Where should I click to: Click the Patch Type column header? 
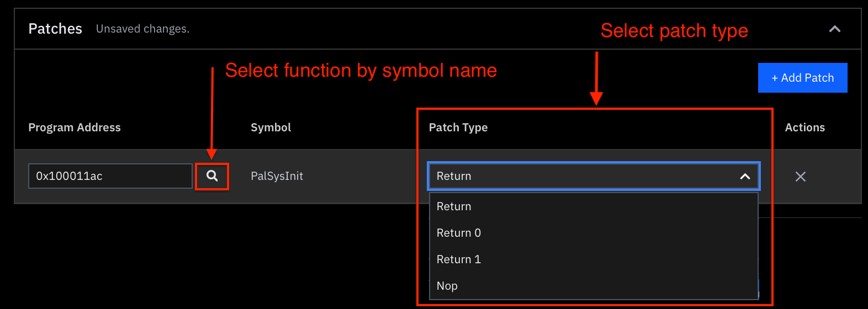(458, 127)
